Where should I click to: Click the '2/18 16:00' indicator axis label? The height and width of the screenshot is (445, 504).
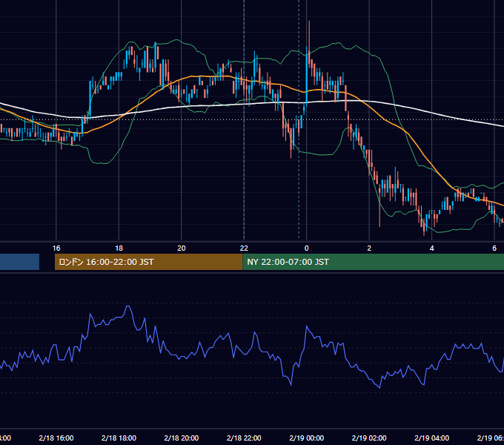click(x=56, y=438)
